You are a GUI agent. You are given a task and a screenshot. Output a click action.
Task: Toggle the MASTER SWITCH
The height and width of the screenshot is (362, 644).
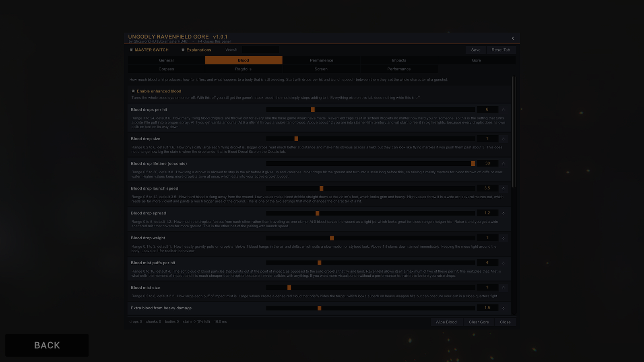tap(149, 50)
